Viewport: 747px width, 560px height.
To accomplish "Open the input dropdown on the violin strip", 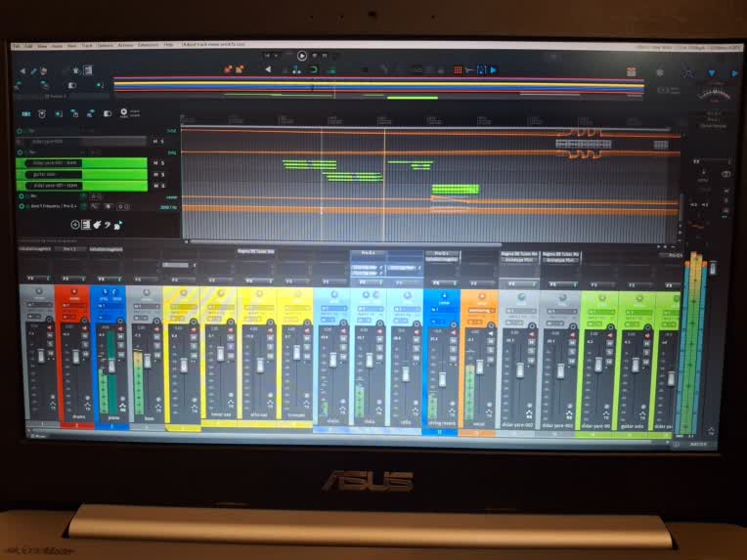I will tap(333, 308).
